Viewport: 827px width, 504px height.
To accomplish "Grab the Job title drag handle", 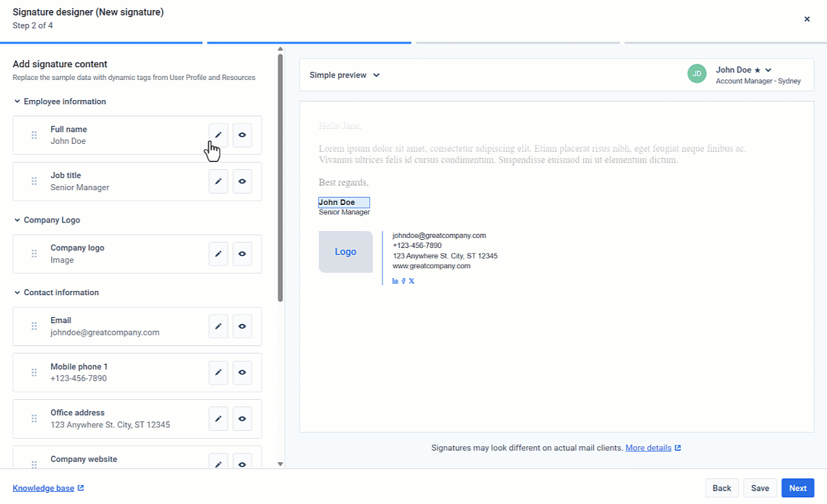I will point(34,181).
